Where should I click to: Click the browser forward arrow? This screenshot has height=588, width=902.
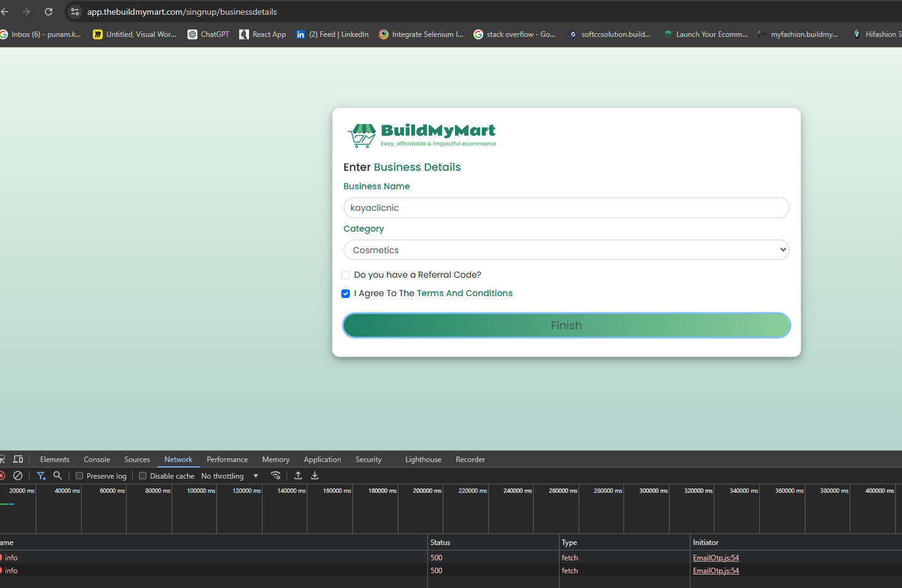(26, 12)
